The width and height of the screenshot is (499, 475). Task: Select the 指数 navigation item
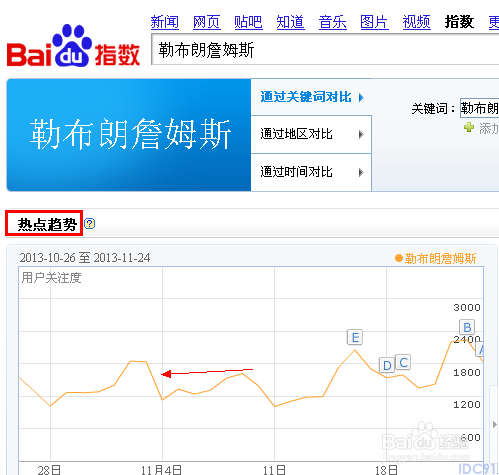[459, 22]
